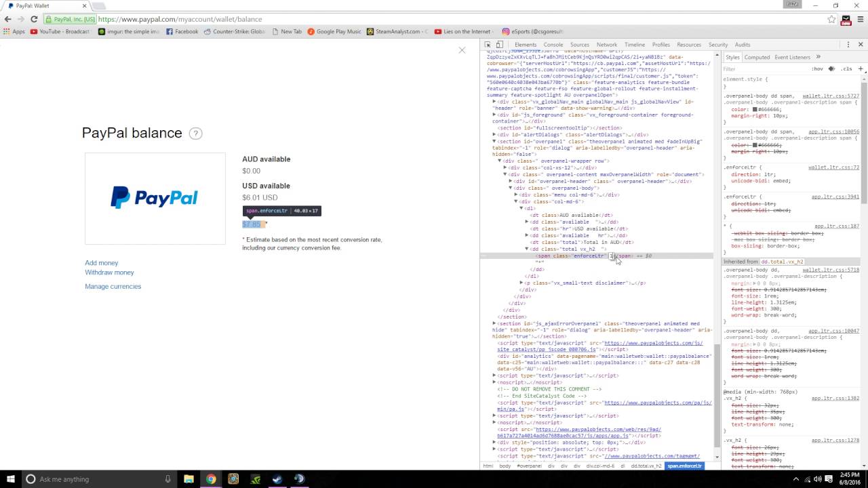Screen dimensions: 868x488
Task: Select the Styles sidebar tab
Action: (732, 57)
